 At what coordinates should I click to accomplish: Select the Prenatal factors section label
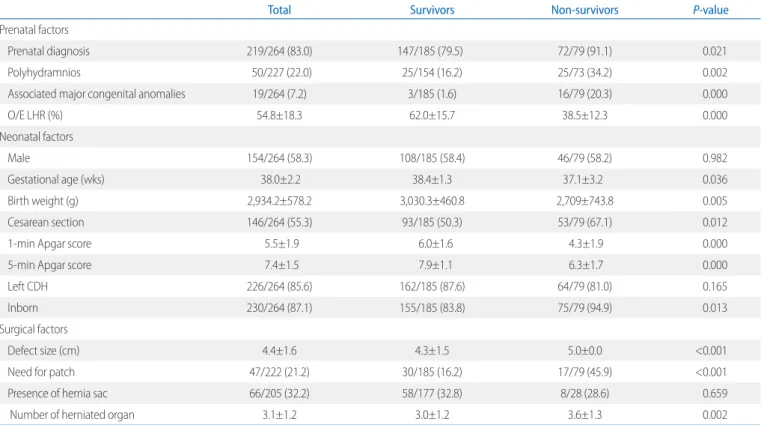point(34,30)
